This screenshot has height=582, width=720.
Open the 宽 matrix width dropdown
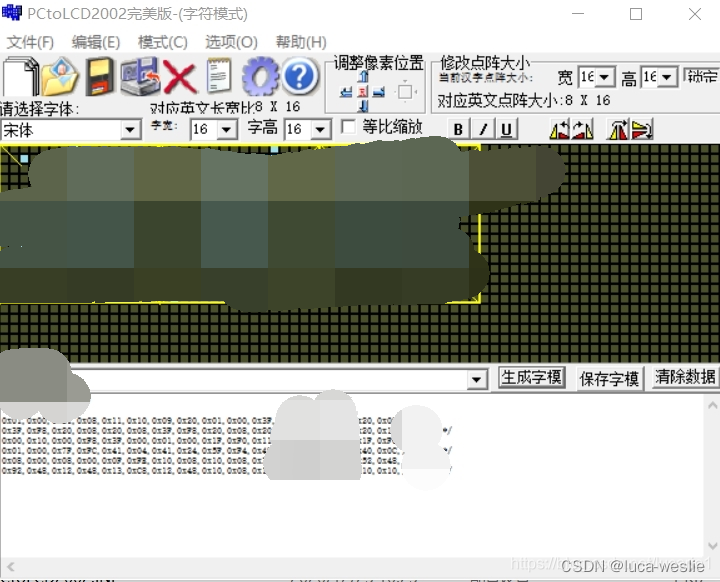[x=605, y=77]
